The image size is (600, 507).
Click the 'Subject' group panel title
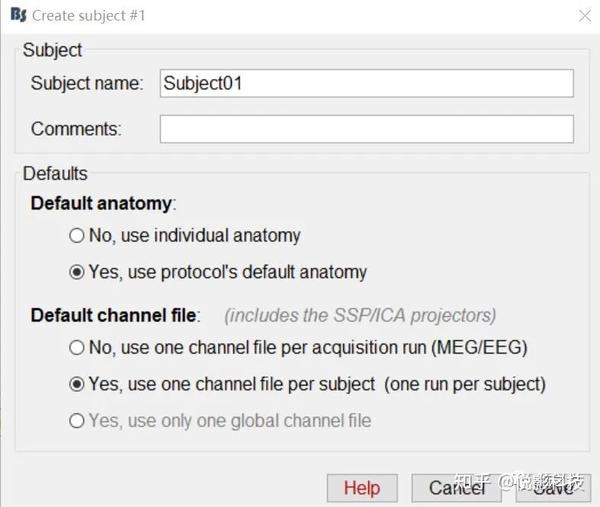tap(53, 50)
